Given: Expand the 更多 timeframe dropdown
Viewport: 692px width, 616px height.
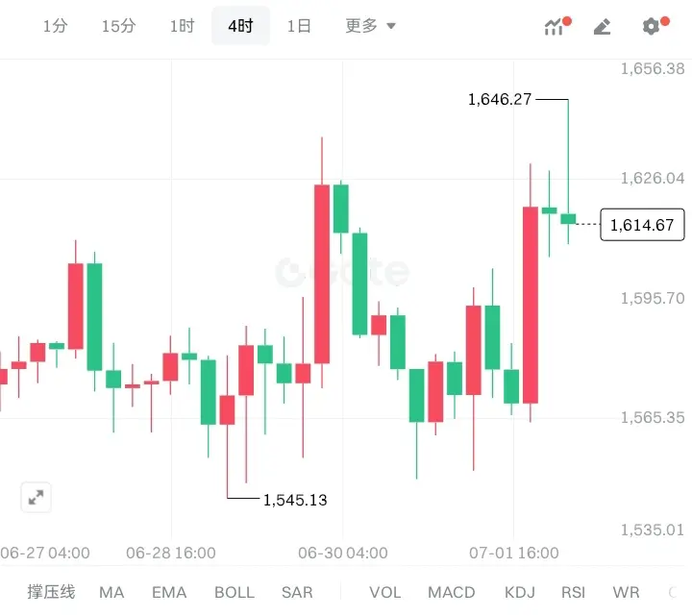Looking at the screenshot, I should pyautogui.click(x=370, y=26).
